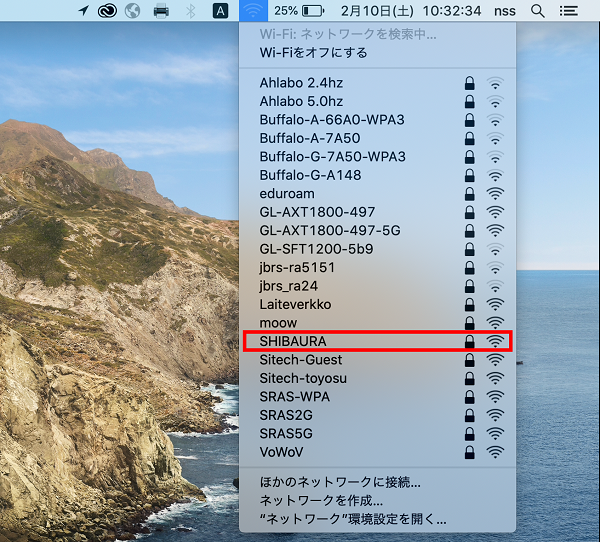Click ほかのネットワークに接続... to join other network
This screenshot has height=542, width=600.
378,482
